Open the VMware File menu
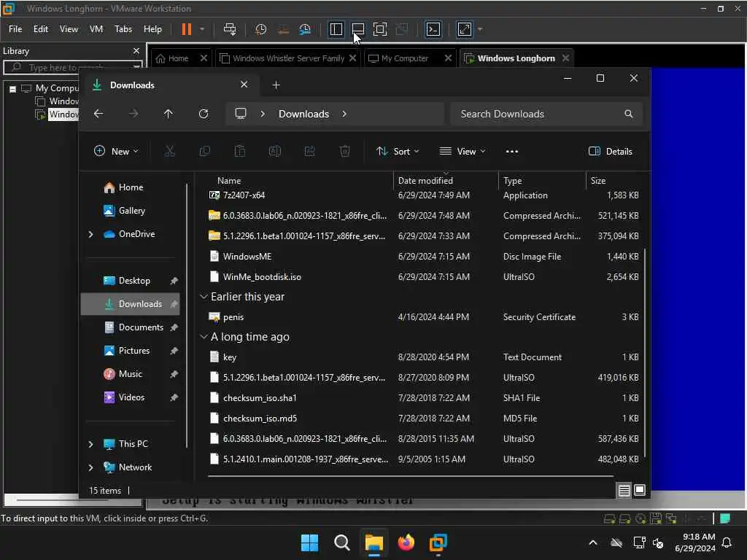The height and width of the screenshot is (560, 747). click(15, 29)
